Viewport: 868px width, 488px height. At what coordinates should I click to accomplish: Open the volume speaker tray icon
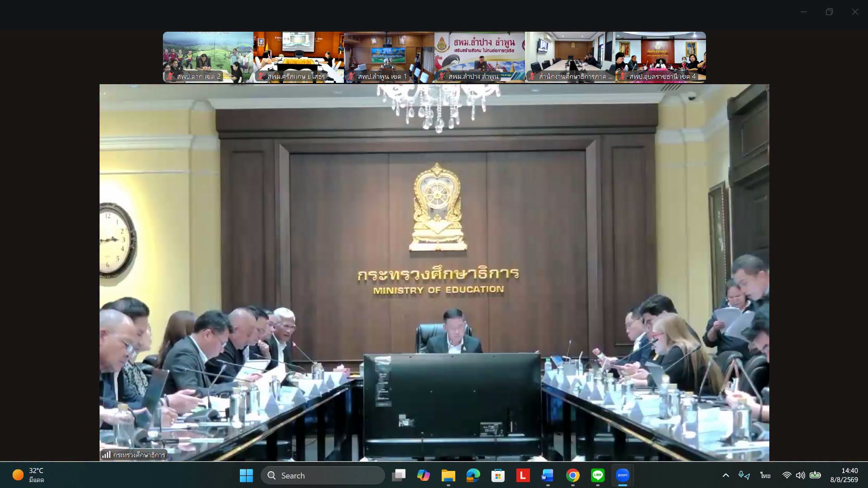[x=801, y=475]
